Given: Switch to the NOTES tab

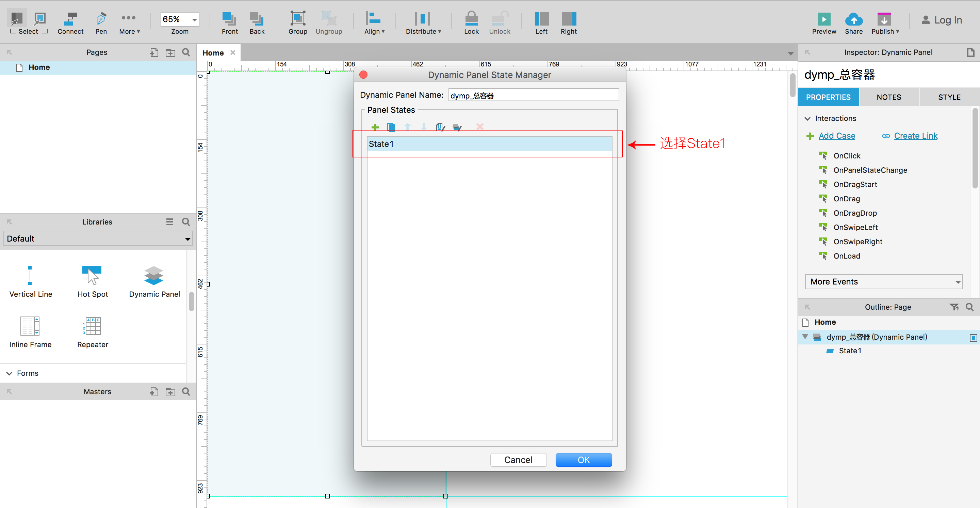Looking at the screenshot, I should pos(888,97).
